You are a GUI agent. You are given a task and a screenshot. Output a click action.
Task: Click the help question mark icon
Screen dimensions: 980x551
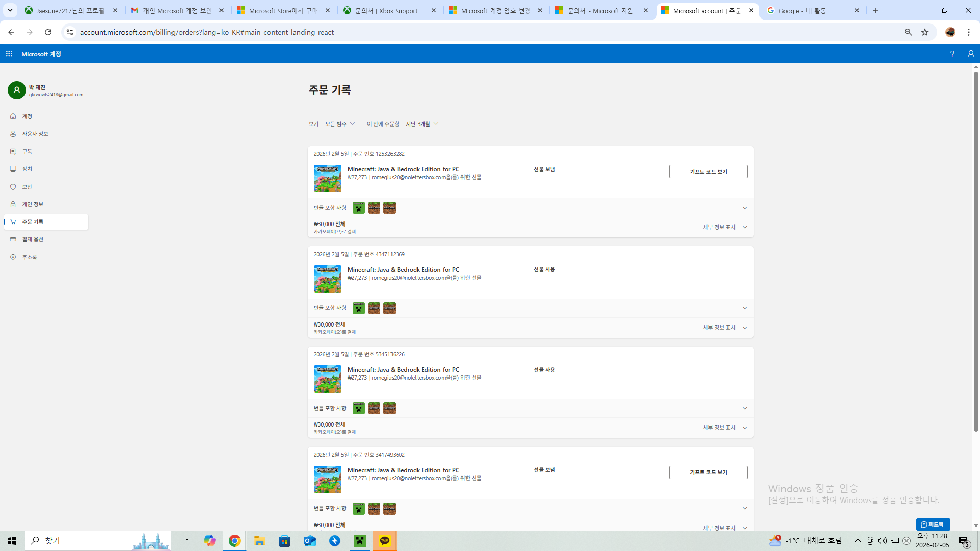click(x=952, y=54)
